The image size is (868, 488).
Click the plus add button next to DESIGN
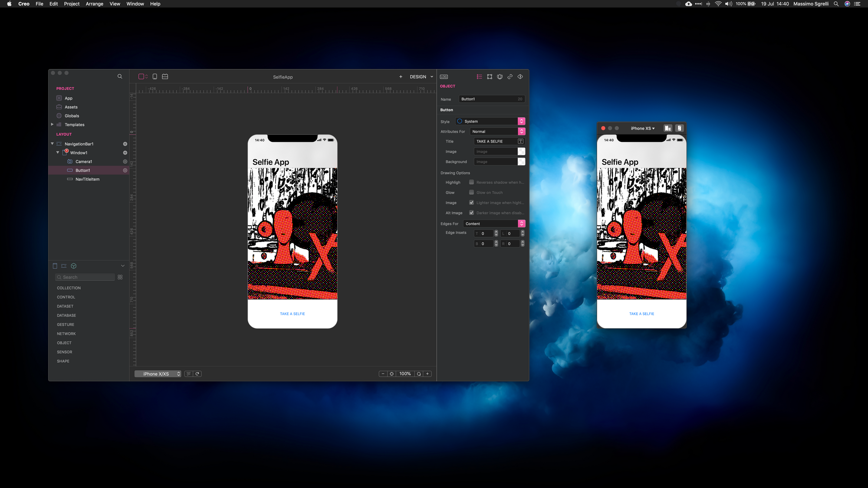point(401,77)
